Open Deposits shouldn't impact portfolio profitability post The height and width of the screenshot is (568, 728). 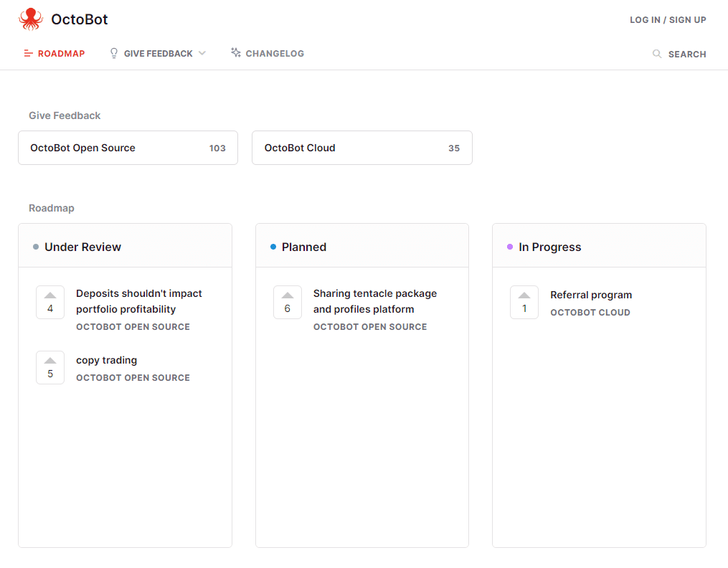(139, 301)
